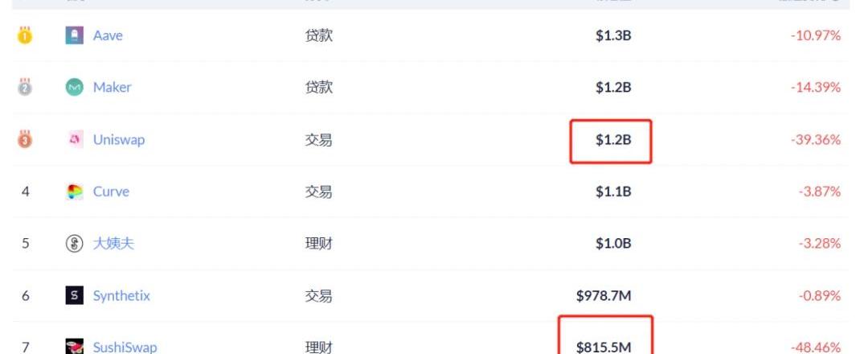Open the SushiSwap project link

tap(125, 348)
